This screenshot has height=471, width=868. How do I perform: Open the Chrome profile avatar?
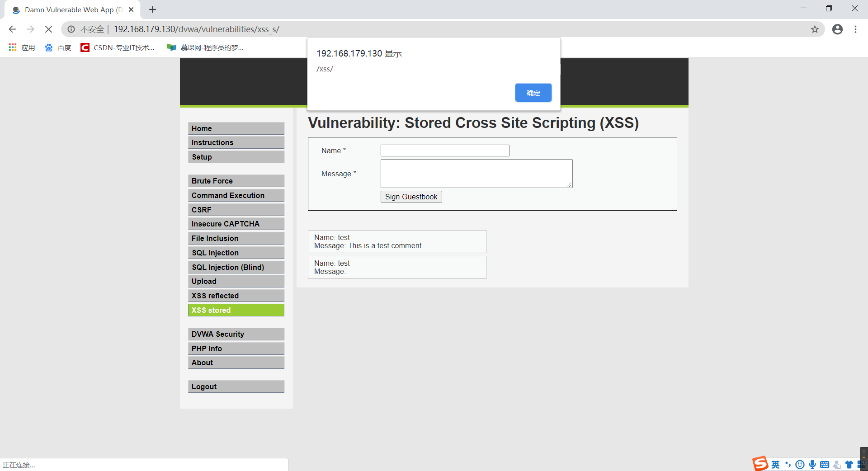click(837, 29)
